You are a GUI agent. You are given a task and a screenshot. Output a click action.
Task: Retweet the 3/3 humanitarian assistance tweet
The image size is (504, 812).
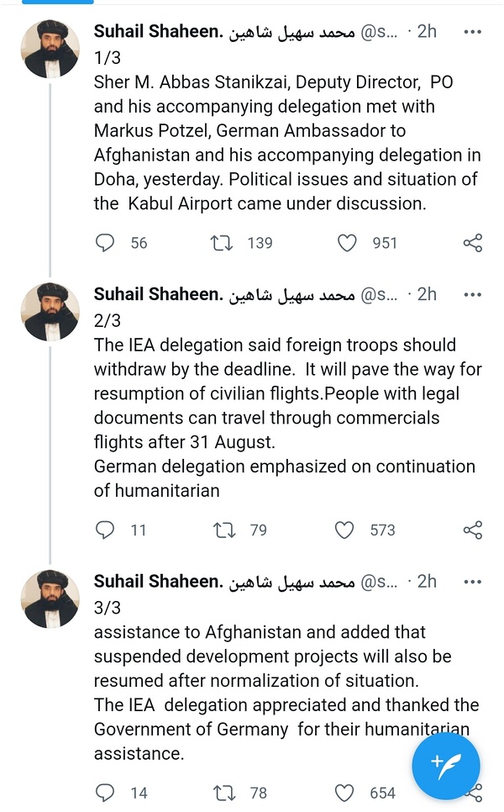click(223, 792)
